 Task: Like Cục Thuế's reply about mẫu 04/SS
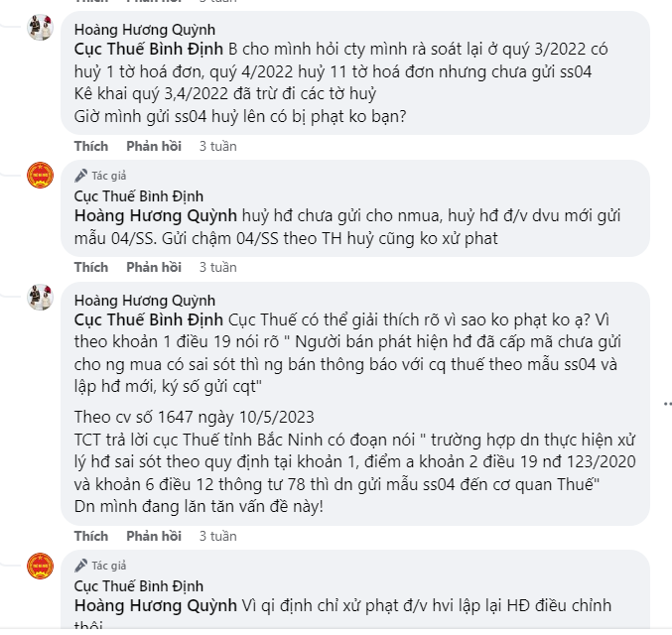pyautogui.click(x=91, y=267)
